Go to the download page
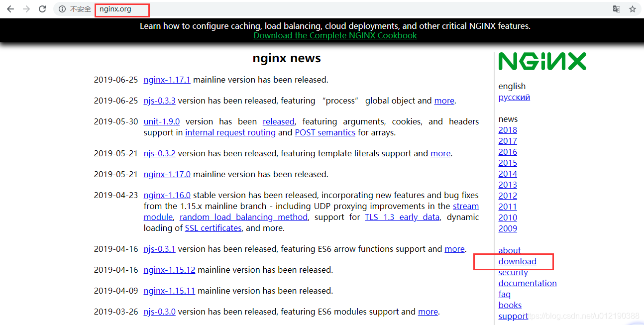Screen dimensions: 644x325 pyautogui.click(x=518, y=261)
